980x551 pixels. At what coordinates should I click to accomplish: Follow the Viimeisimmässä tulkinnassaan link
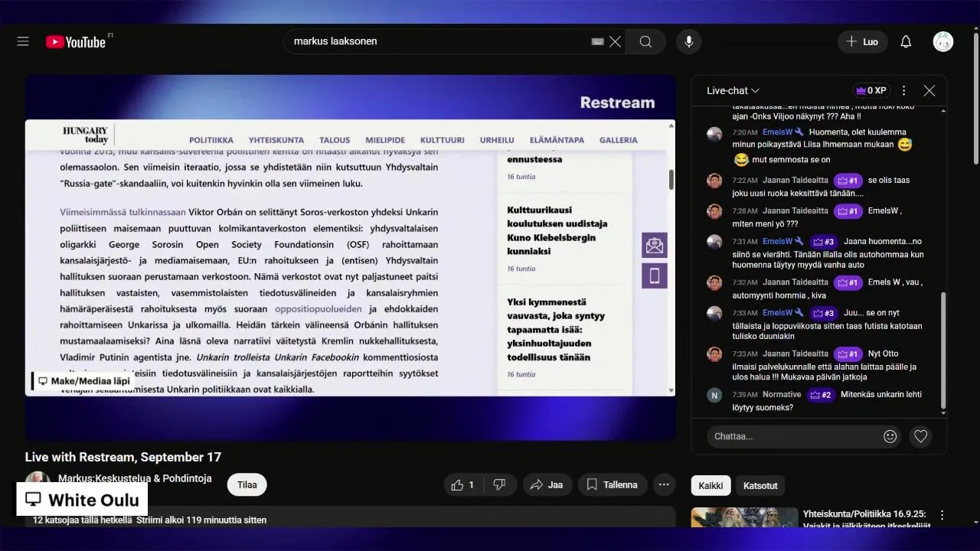[x=122, y=212]
